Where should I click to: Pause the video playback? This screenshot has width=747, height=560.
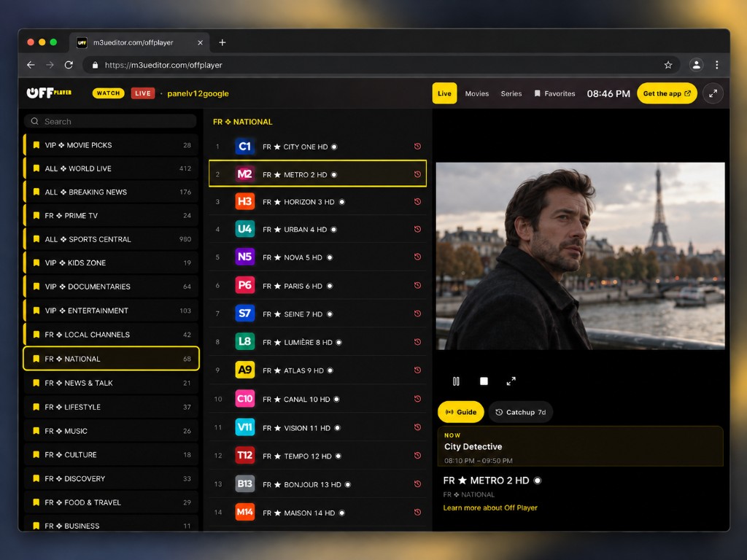(456, 381)
